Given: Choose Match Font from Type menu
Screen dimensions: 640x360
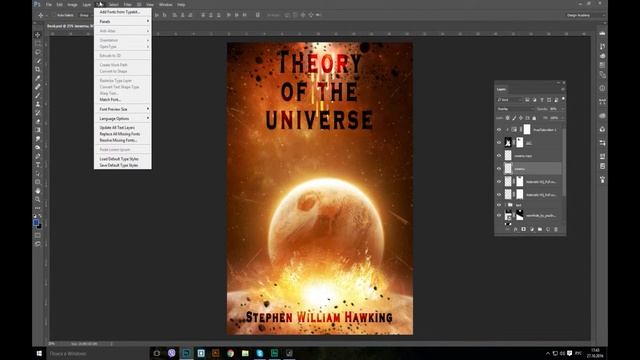Looking at the screenshot, I should [x=123, y=100].
